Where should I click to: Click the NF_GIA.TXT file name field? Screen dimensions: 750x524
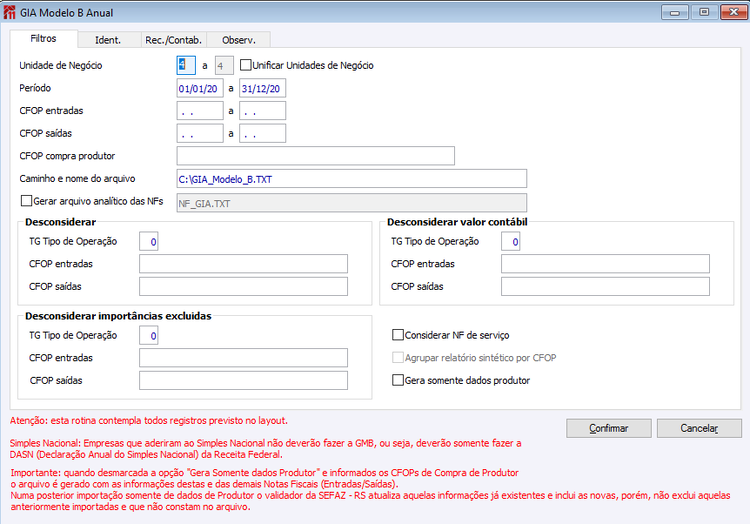click(x=352, y=203)
